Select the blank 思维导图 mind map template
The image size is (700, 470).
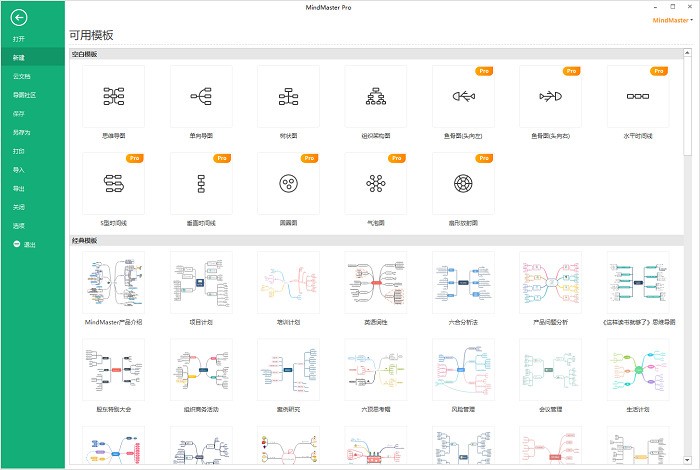113,96
